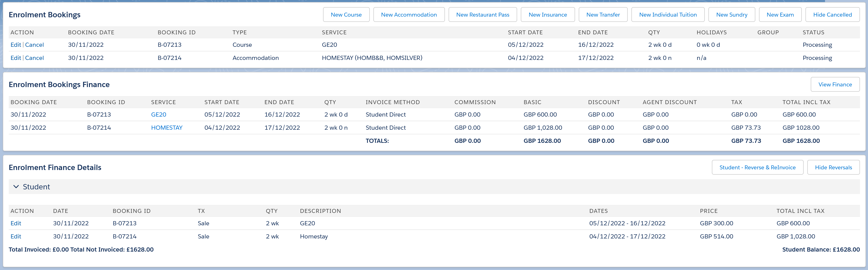868x270 pixels.
Task: Open View Finance button
Action: [835, 84]
